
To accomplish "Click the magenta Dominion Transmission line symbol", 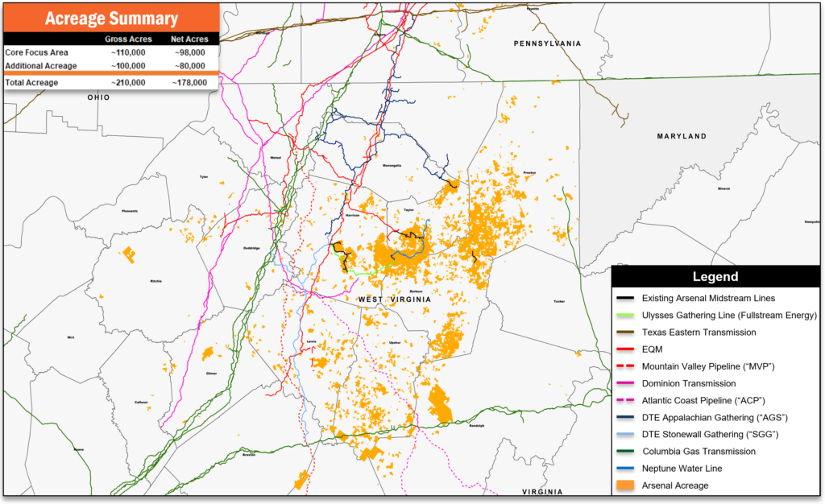I will tap(624, 383).
